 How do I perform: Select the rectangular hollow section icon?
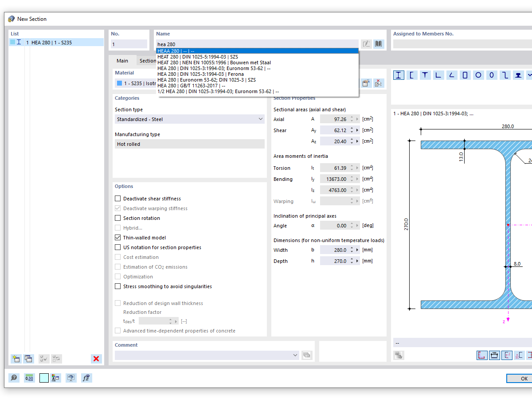tap(465, 75)
